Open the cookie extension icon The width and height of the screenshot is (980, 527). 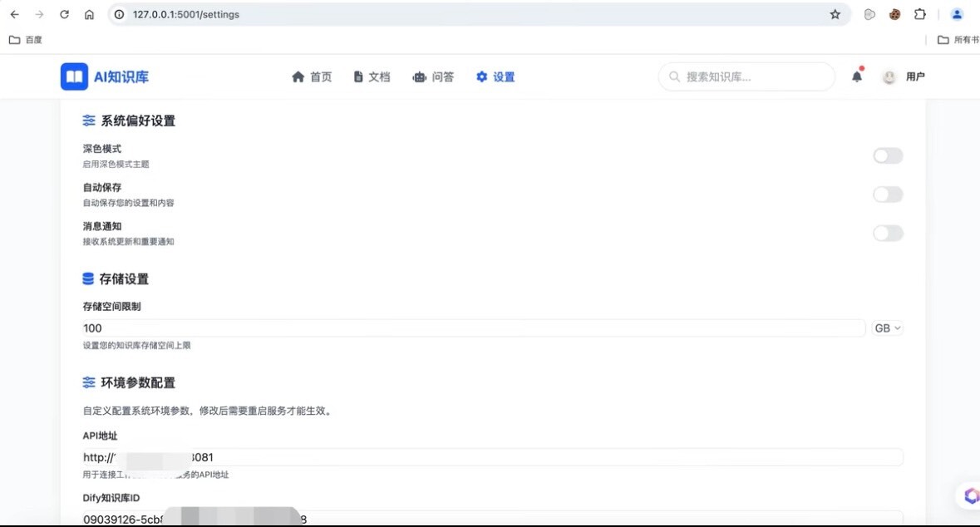[895, 14]
